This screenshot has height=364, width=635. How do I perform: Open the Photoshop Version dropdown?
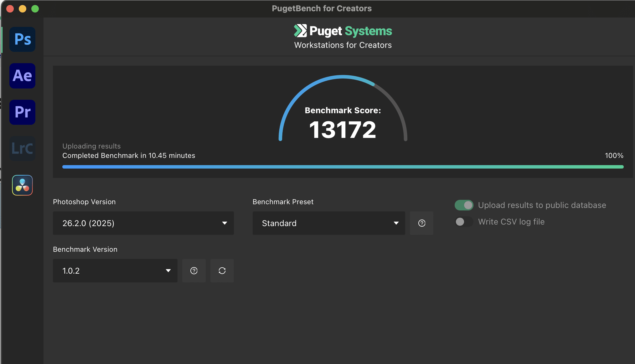click(143, 223)
